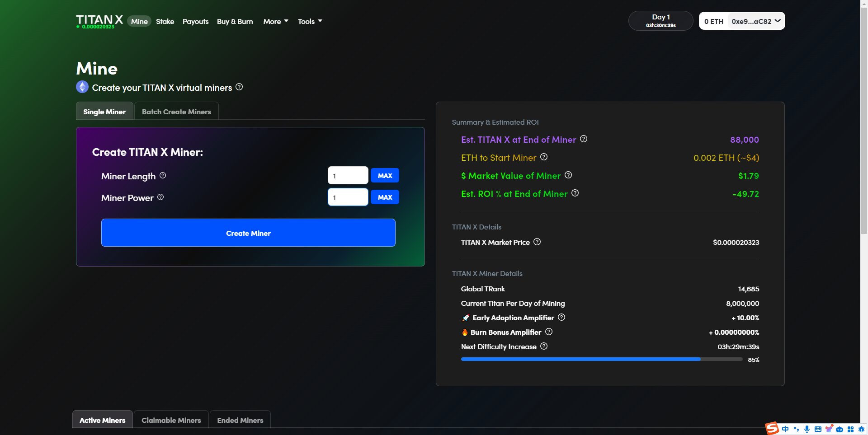Toggle punctuation mode in IME bar
868x435 pixels.
(796, 429)
